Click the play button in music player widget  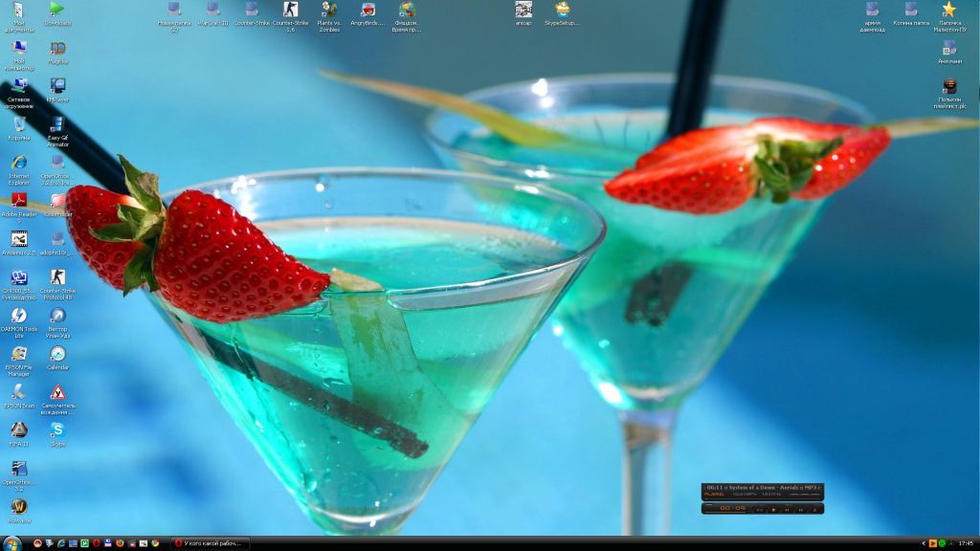pos(774,510)
